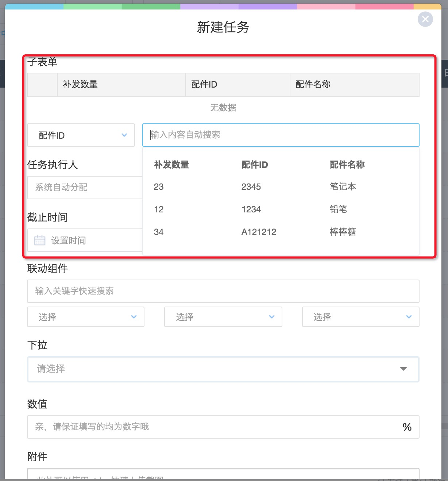Pick the 棒棒糖 row A121212
448x481 pixels.
tap(280, 232)
